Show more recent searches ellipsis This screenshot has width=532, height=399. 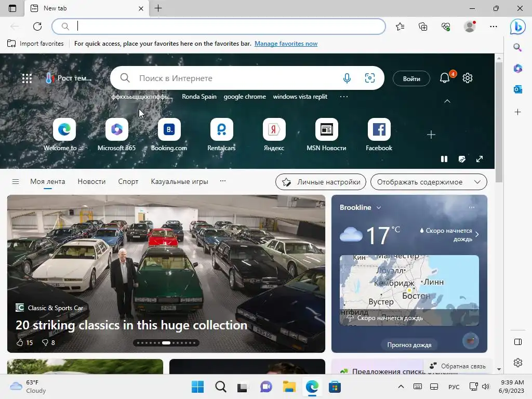[x=344, y=97]
